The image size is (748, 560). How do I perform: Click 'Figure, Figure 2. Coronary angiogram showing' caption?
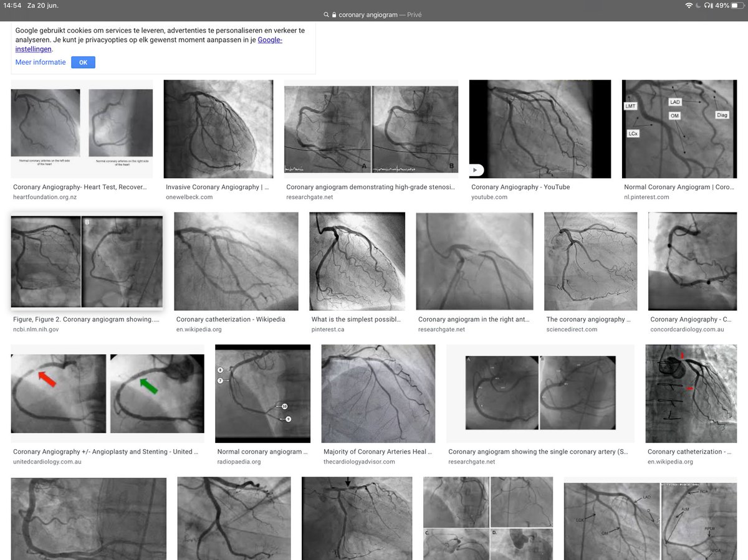click(x=86, y=320)
